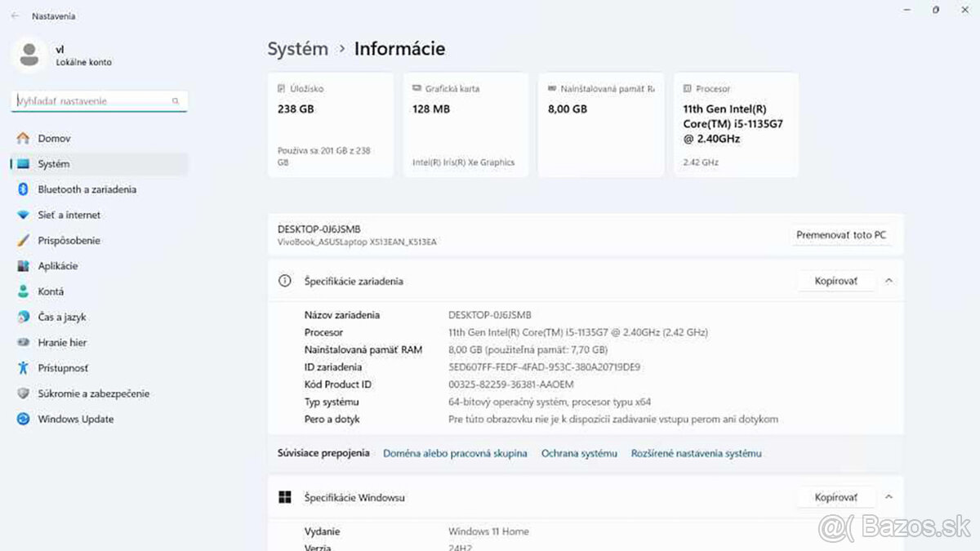Click the Vyhľadať nastavenie search field

98,100
